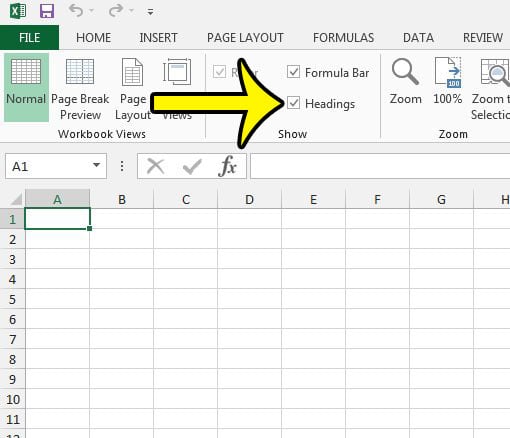Select row 1 header
510x438 pixels.
(x=12, y=219)
